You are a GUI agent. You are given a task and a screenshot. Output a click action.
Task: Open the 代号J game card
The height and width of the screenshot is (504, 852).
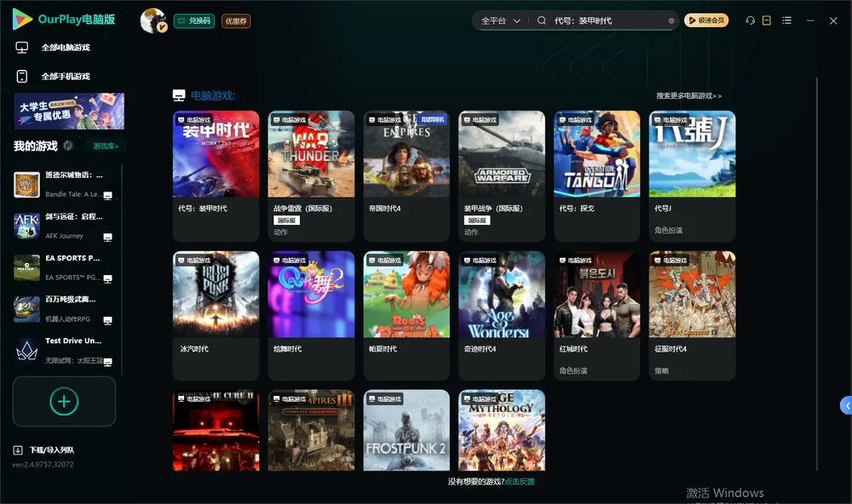(692, 176)
